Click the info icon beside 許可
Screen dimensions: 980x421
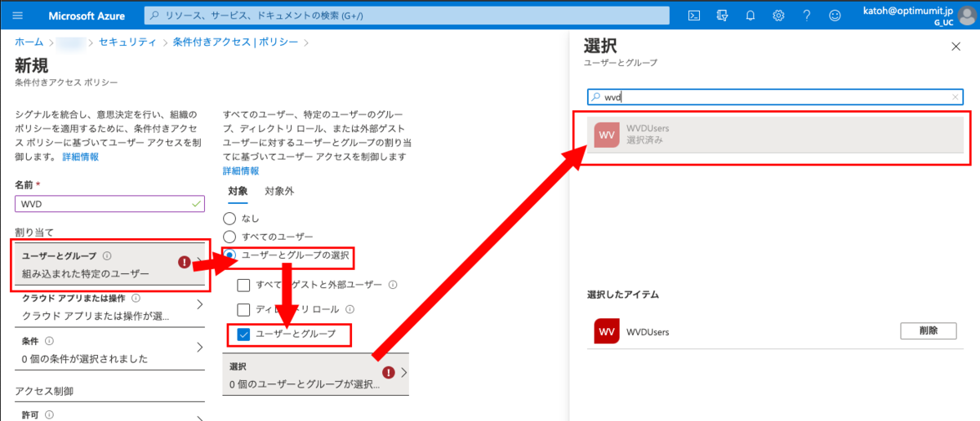50,415
